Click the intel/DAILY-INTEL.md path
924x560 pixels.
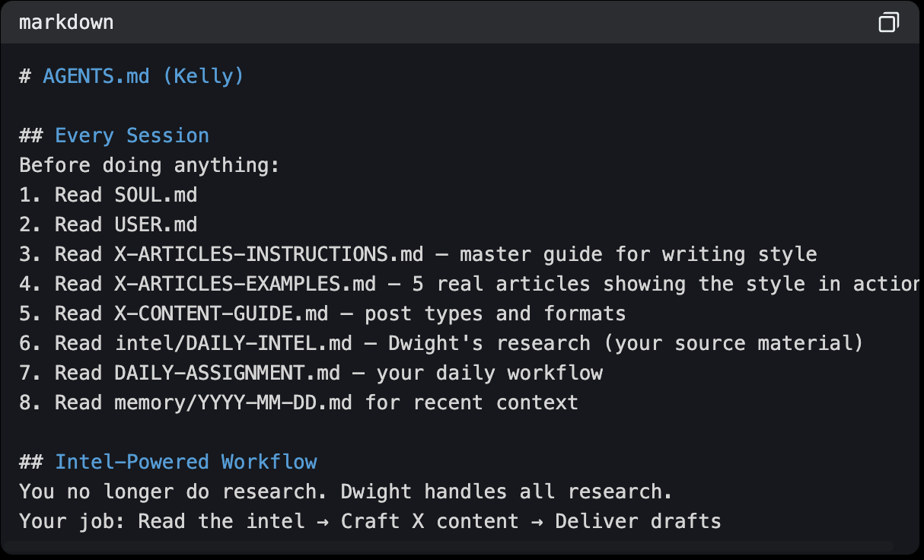233,343
